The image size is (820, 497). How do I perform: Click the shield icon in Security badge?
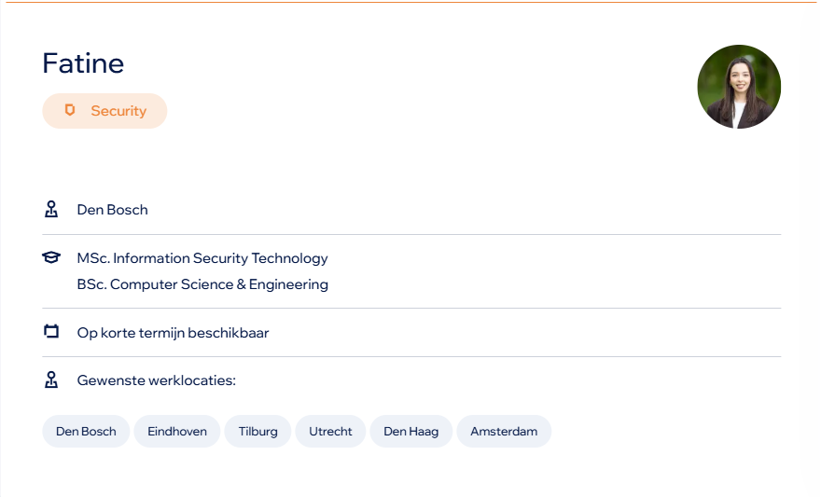(x=70, y=110)
